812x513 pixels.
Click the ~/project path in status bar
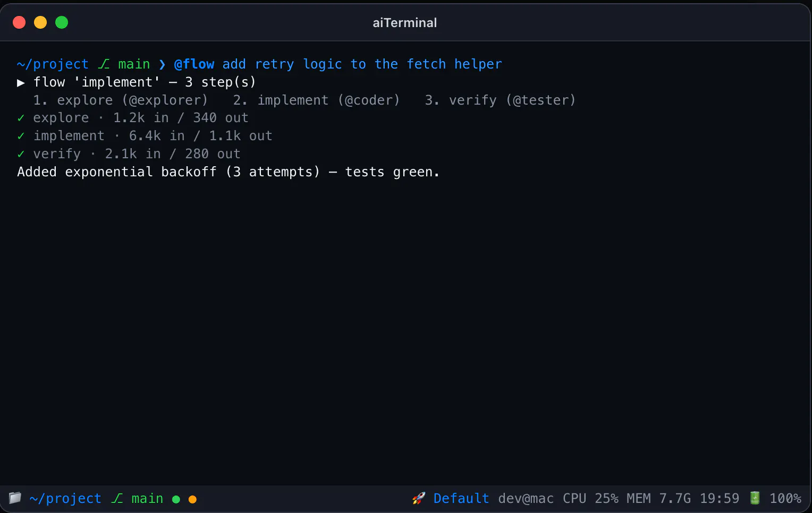[65, 498]
